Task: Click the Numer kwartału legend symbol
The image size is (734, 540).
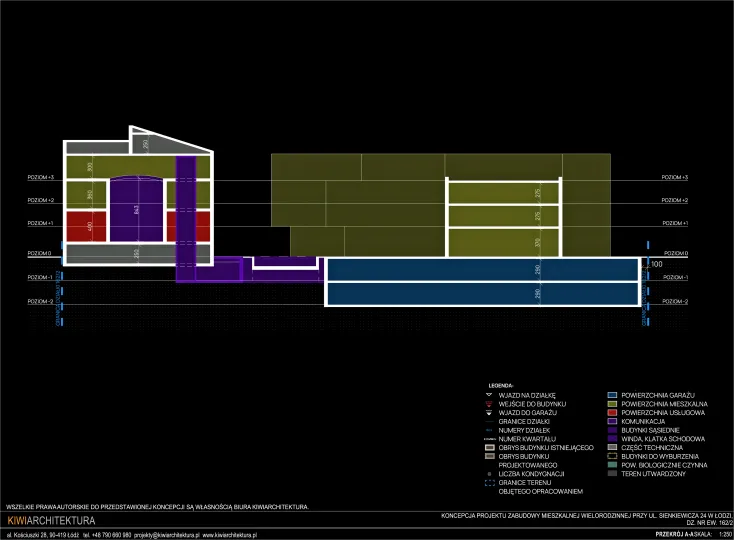Action: 489,439
